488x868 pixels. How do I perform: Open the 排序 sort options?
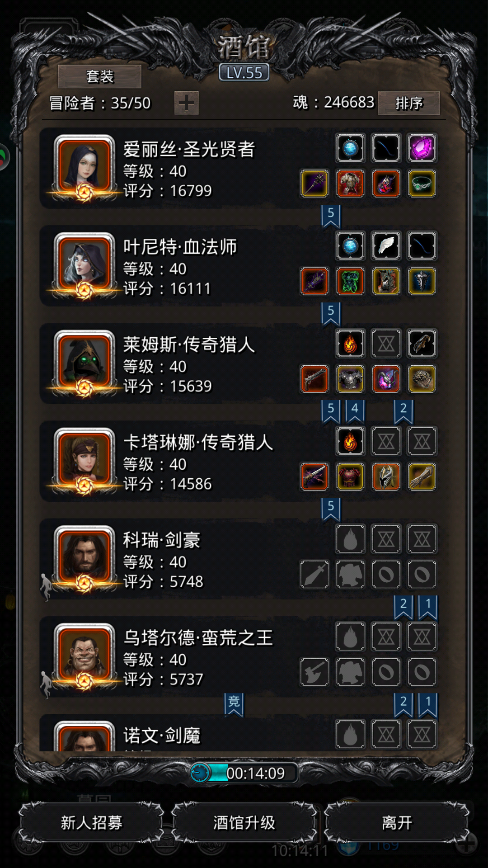click(x=409, y=103)
